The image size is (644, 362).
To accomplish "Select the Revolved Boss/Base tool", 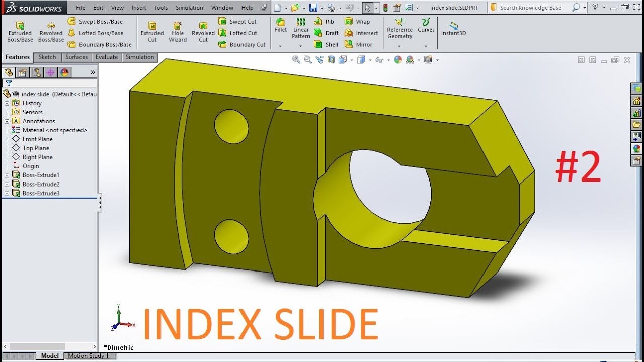I will tap(51, 32).
